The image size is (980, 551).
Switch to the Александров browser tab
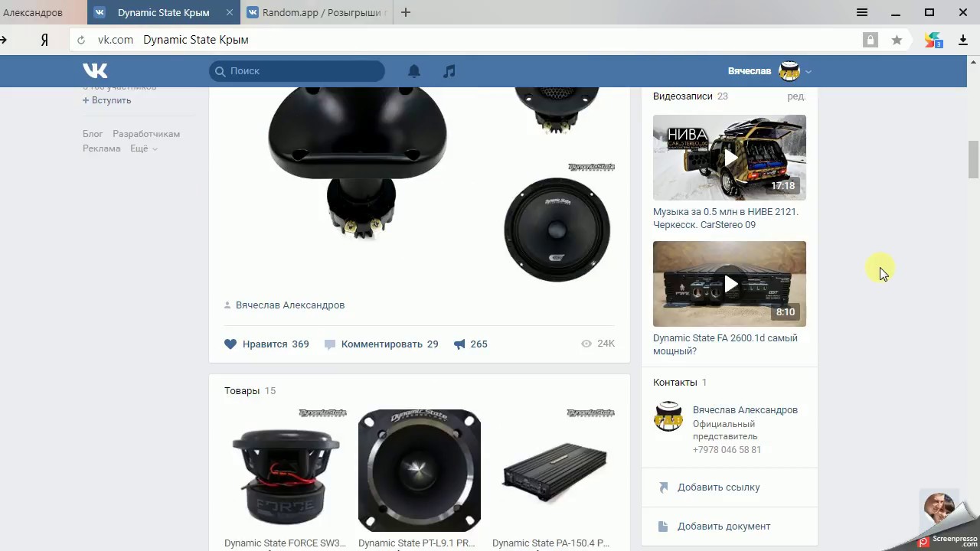[33, 12]
